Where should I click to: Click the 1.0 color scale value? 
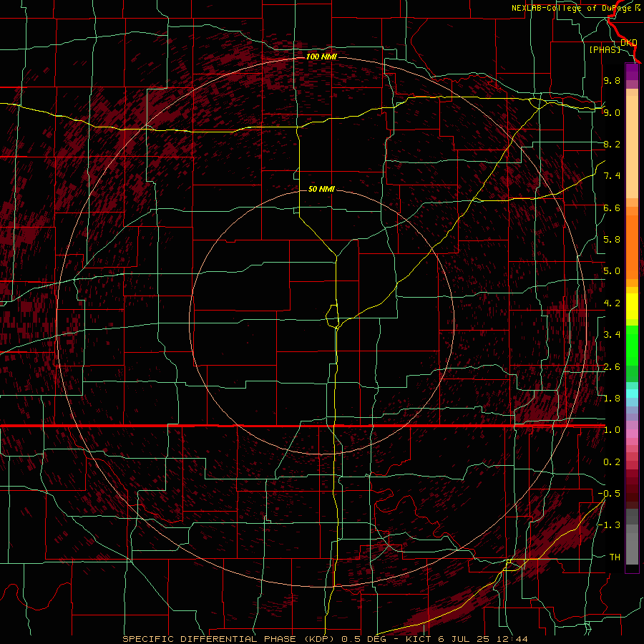click(612, 430)
